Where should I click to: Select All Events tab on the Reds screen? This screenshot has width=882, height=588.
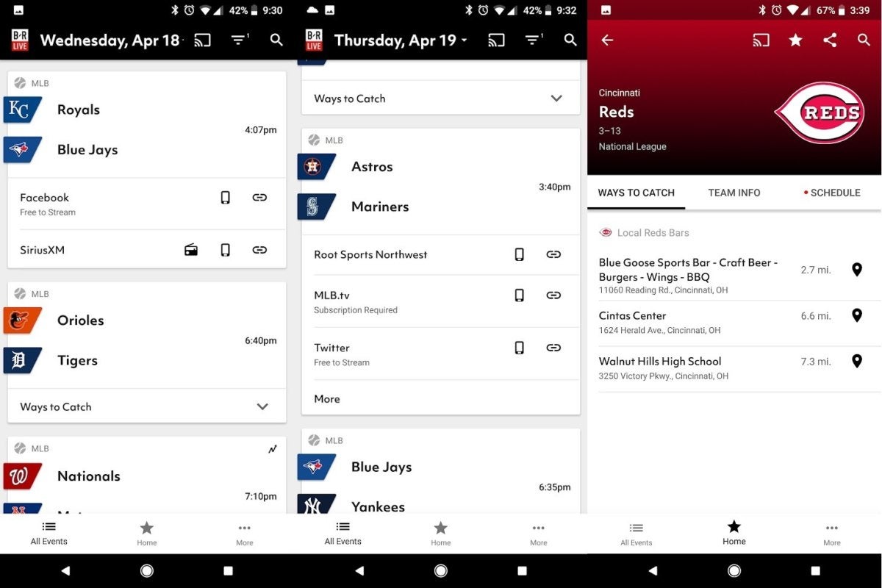637,534
